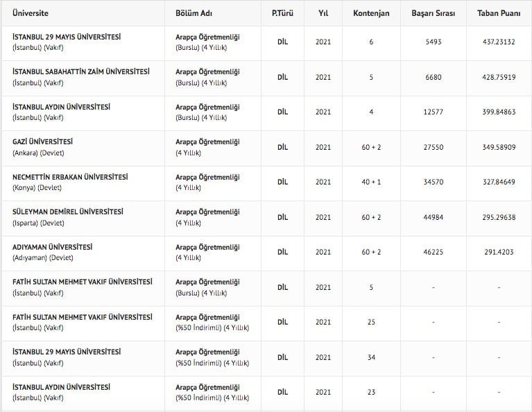Image resolution: width=532 pixels, height=412 pixels.
Task: Click the Taban Puanı column header
Action: tap(499, 13)
